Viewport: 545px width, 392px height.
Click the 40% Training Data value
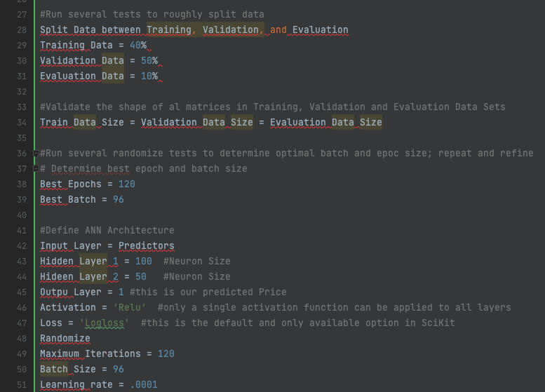(138, 46)
